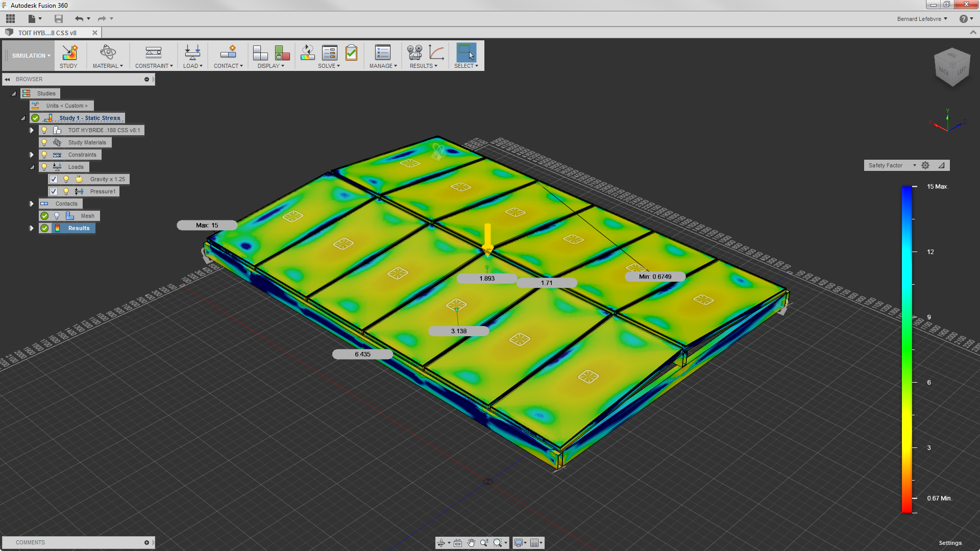This screenshot has height=551, width=980.
Task: Click the Solve list icon
Action: pos(329,53)
